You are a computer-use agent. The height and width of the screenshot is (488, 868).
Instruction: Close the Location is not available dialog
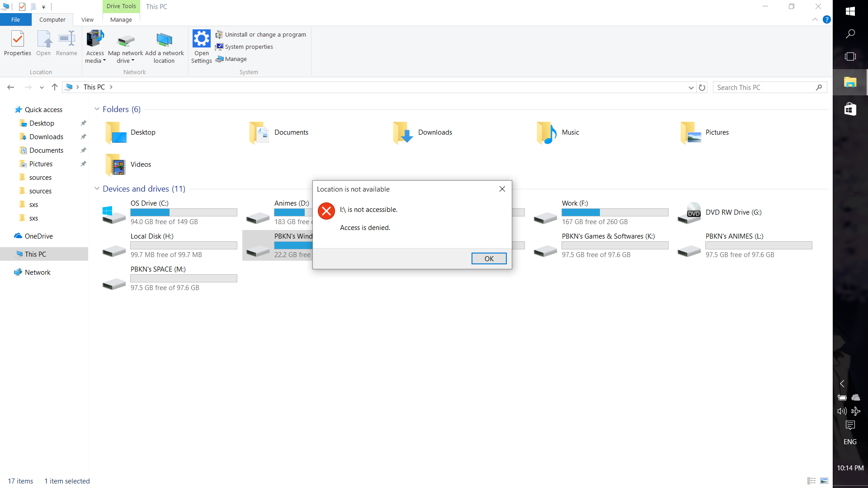(x=502, y=189)
